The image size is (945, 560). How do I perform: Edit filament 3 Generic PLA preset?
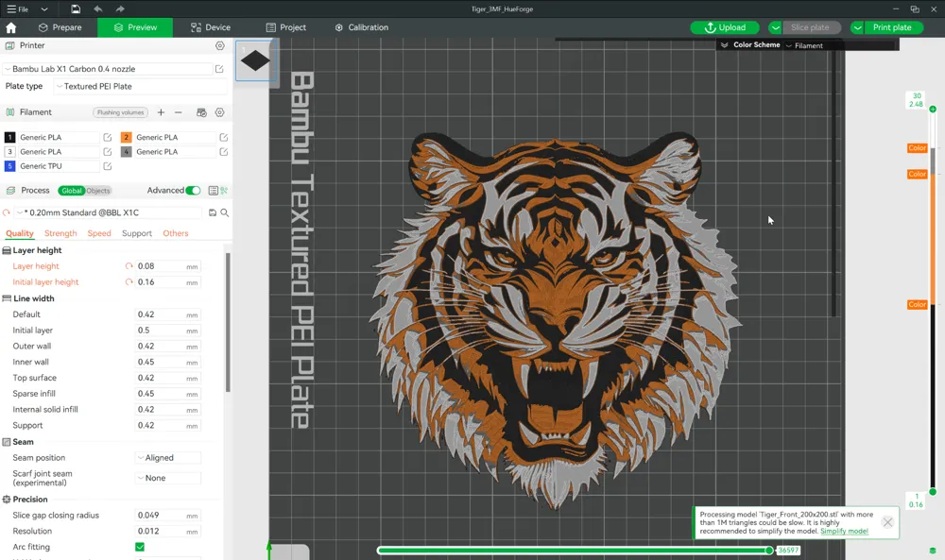[108, 152]
